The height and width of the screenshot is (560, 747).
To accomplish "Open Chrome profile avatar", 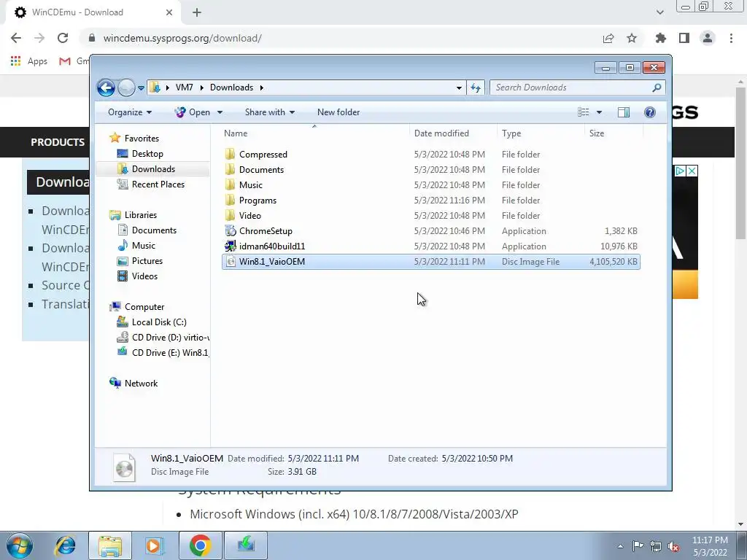I will click(708, 38).
